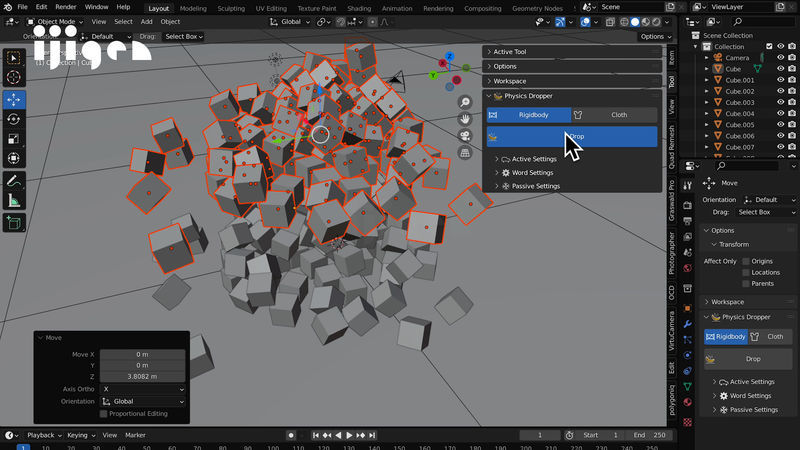Enable Affect Only Origins checkbox
The height and width of the screenshot is (450, 800).
746,261
